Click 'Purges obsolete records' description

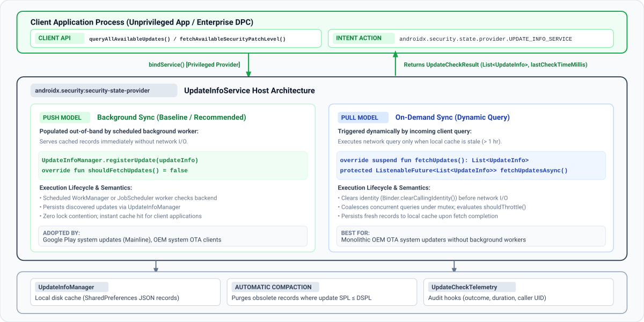(x=302, y=298)
